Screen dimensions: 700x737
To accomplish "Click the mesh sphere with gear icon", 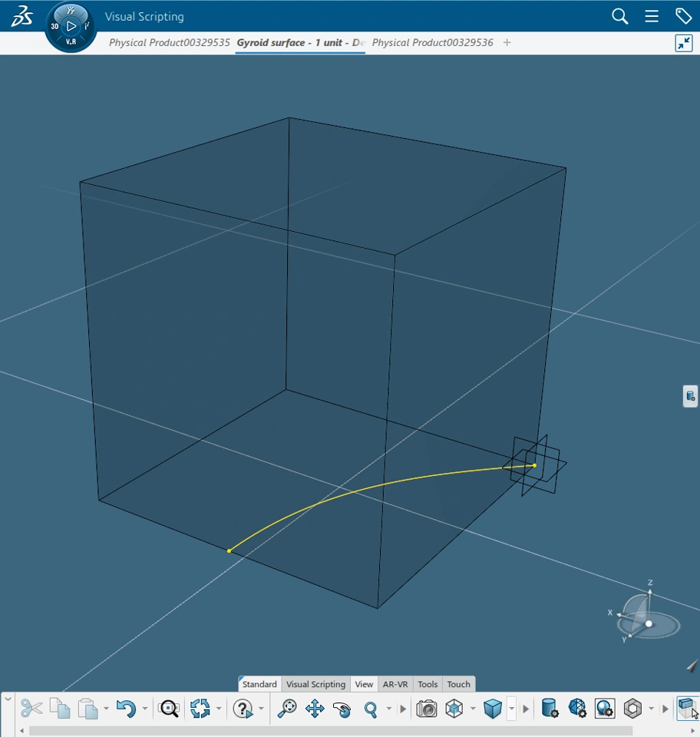I will 577,709.
